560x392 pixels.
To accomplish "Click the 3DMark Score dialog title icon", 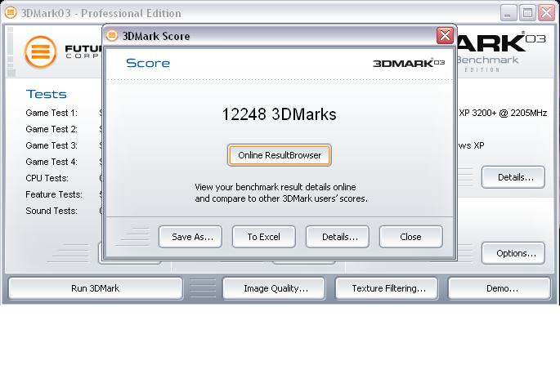I will click(x=112, y=35).
